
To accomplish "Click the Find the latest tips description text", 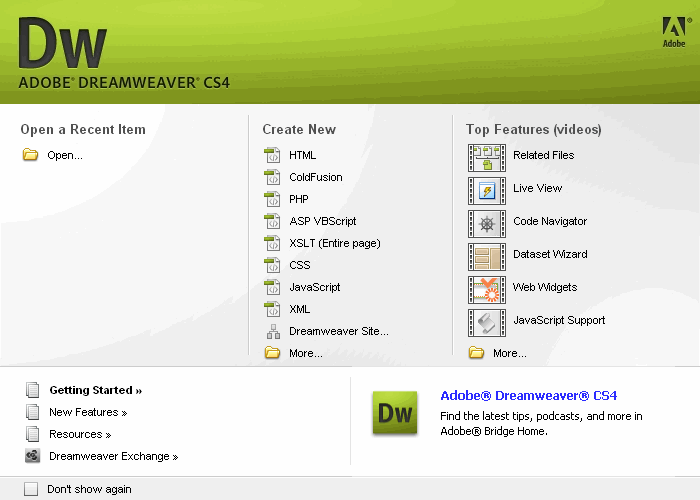I will [541, 424].
